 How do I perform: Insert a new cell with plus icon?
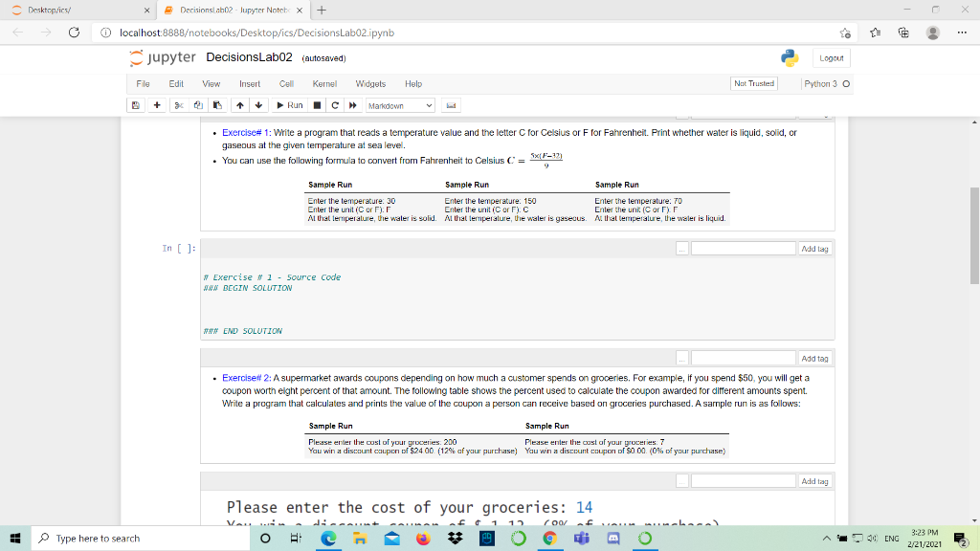pyautogui.click(x=156, y=105)
